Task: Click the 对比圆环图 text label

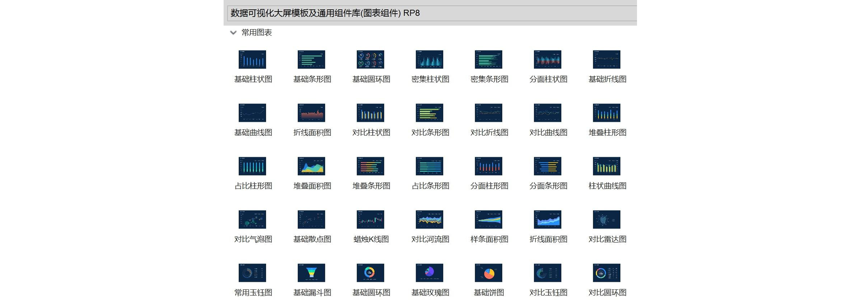Action: tap(607, 292)
